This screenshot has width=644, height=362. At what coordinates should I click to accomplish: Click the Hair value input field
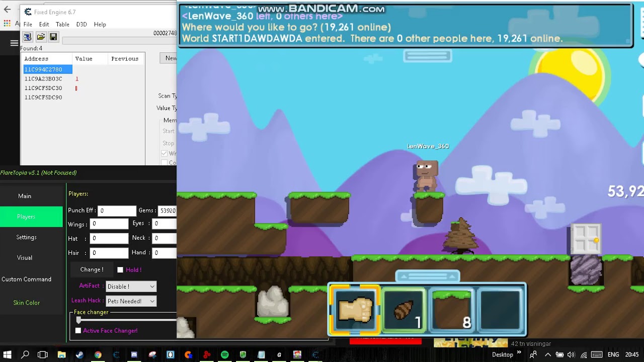coord(109,253)
